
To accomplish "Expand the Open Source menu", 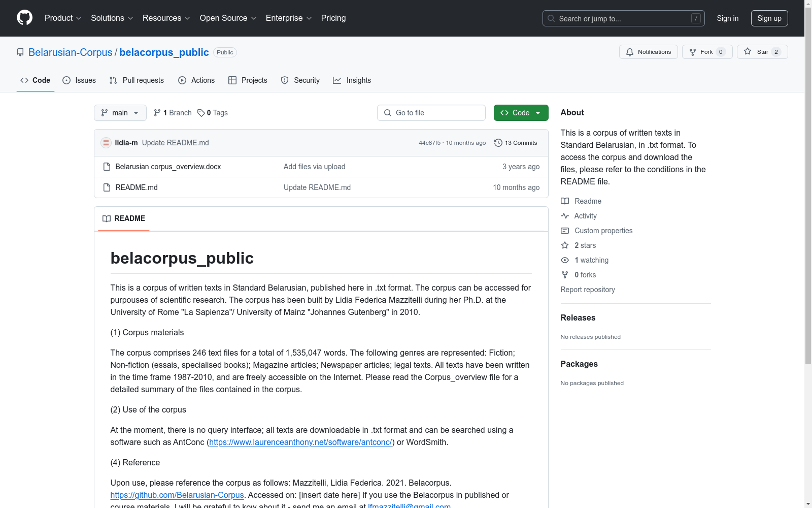I will [228, 18].
